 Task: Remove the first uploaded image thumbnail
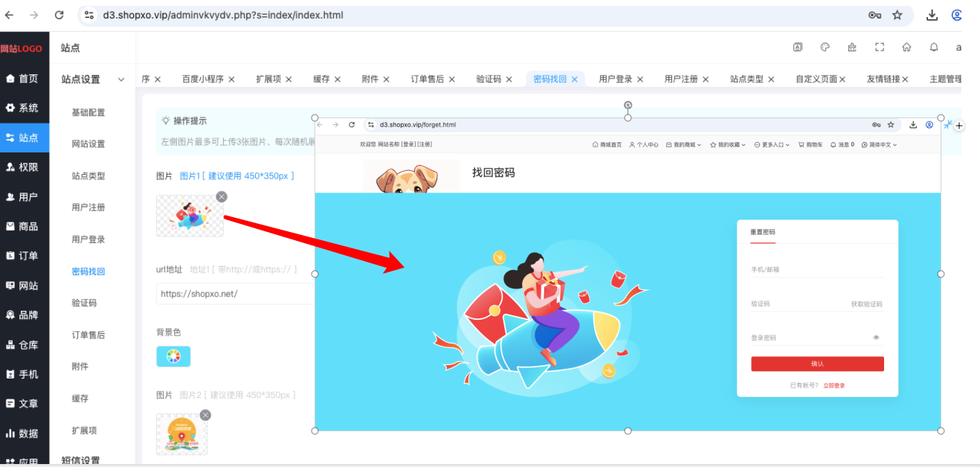tap(222, 196)
